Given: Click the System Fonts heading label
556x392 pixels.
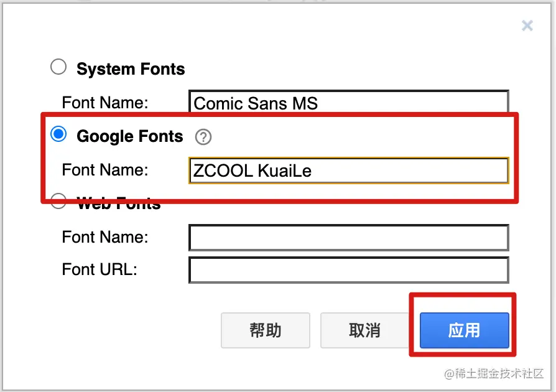Looking at the screenshot, I should 130,69.
